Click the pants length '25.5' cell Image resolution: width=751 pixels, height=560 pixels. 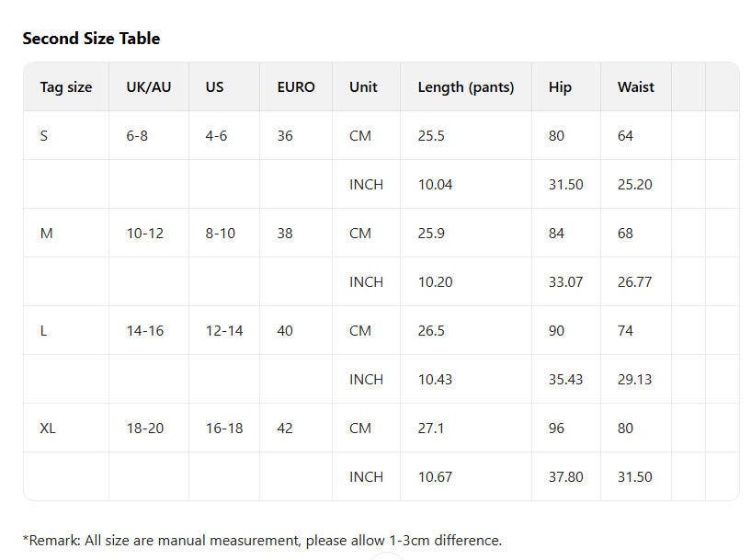pos(431,136)
